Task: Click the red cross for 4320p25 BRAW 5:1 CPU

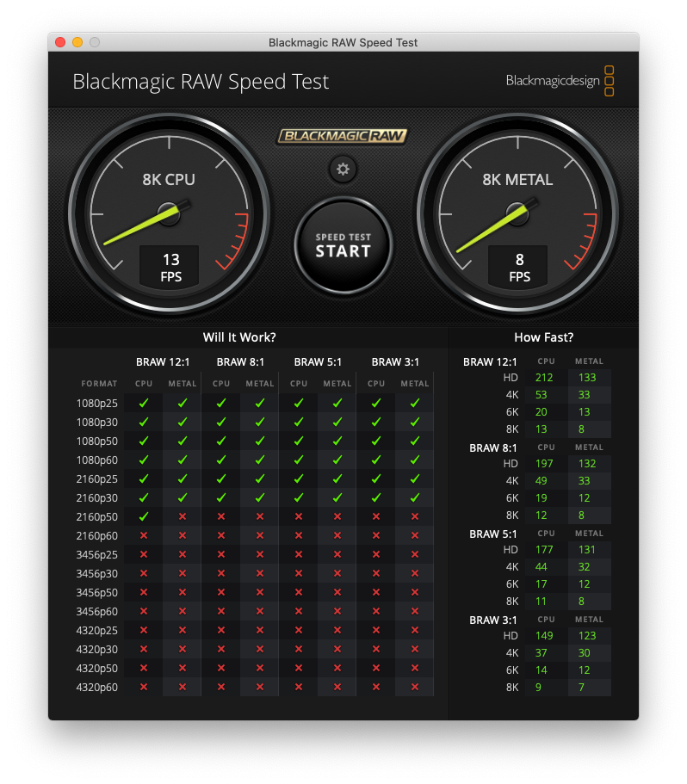Action: coord(299,630)
